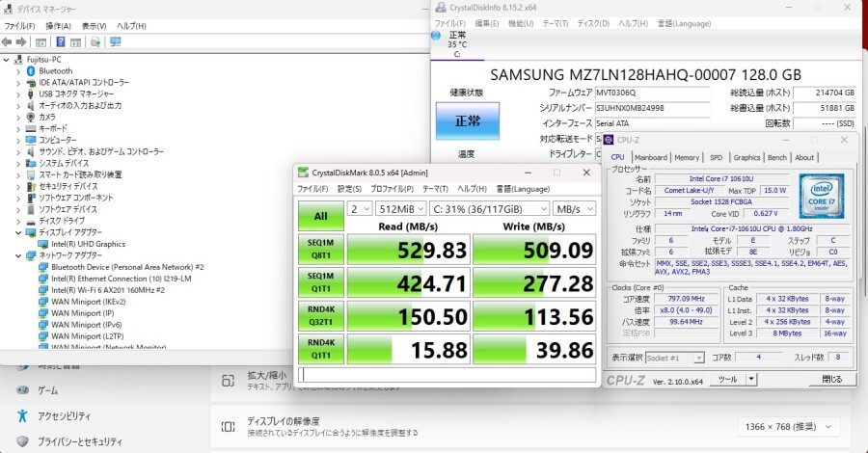Switch to Graphics tab in CPU-Z
Image resolution: width=868 pixels, height=453 pixels.
[x=746, y=158]
